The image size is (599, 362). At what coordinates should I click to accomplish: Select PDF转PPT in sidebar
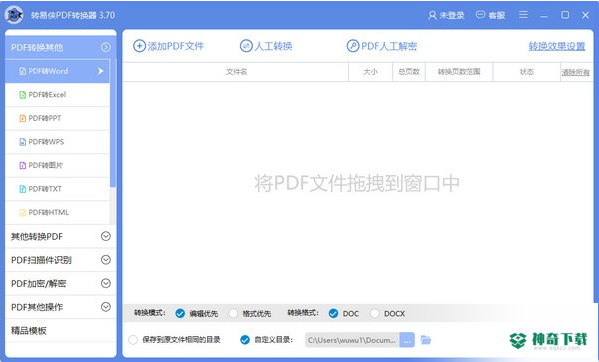57,118
